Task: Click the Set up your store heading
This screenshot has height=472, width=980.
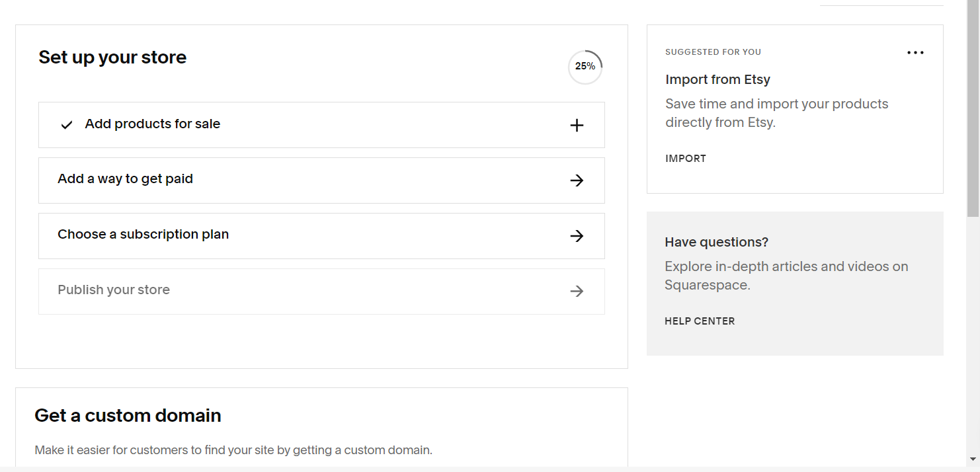Action: tap(112, 58)
